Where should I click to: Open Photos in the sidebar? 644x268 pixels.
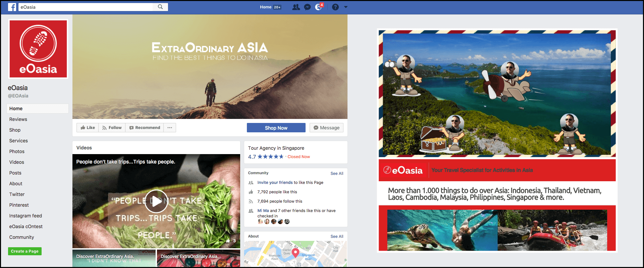tap(17, 151)
